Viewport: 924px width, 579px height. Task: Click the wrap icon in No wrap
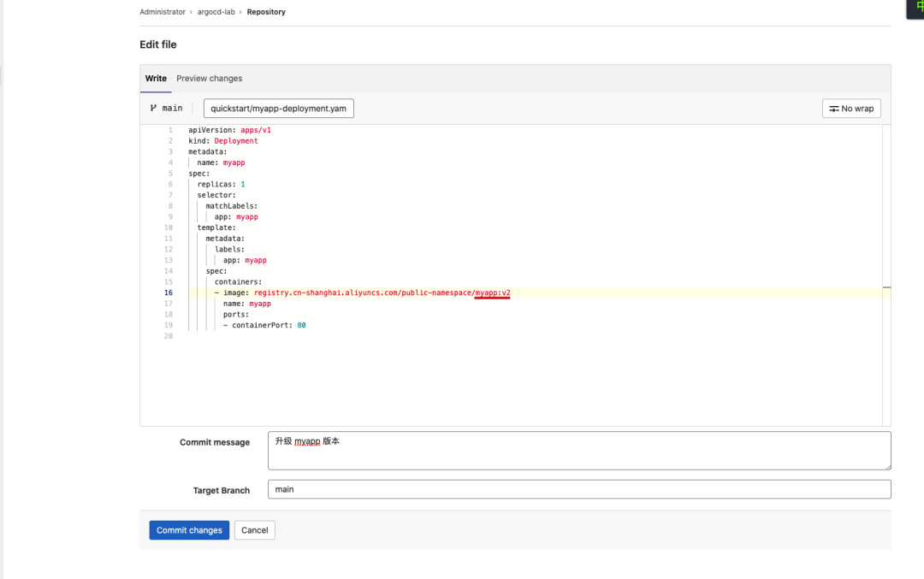pos(834,109)
